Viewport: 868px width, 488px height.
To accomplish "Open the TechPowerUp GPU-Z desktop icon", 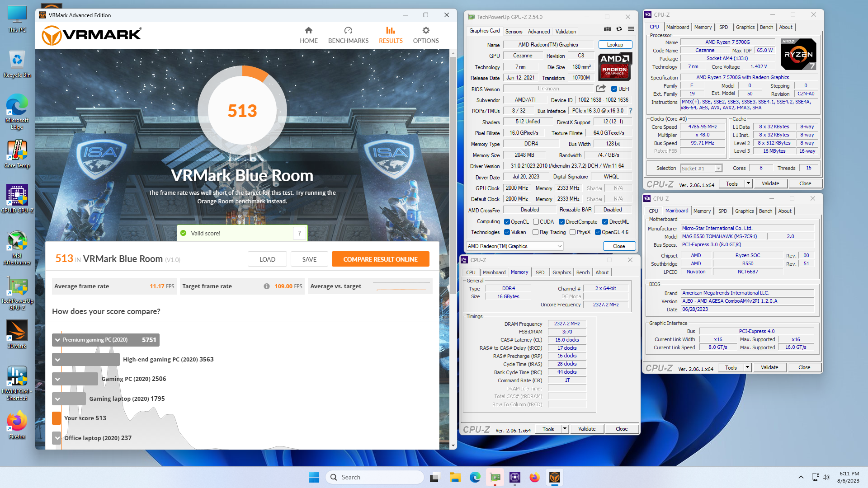I will tap(17, 293).
